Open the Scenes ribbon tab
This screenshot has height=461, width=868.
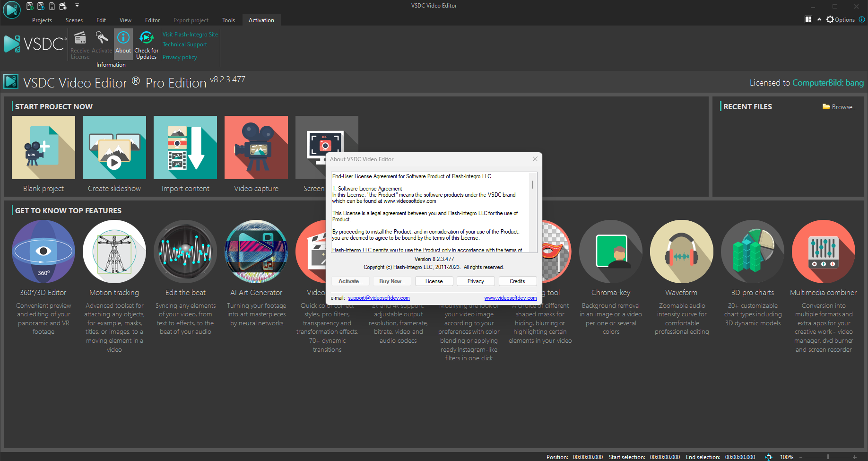[x=74, y=20]
